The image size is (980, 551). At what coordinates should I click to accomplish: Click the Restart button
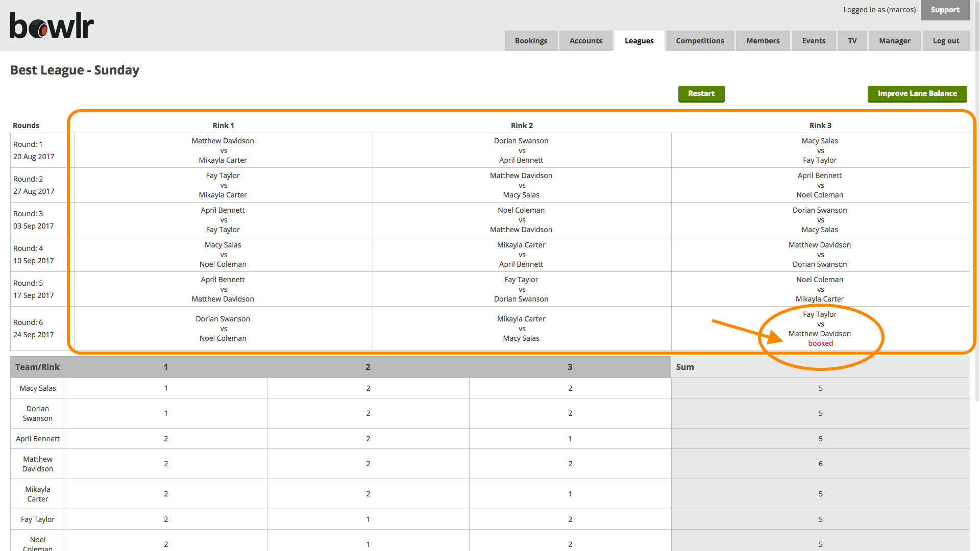[x=701, y=93]
